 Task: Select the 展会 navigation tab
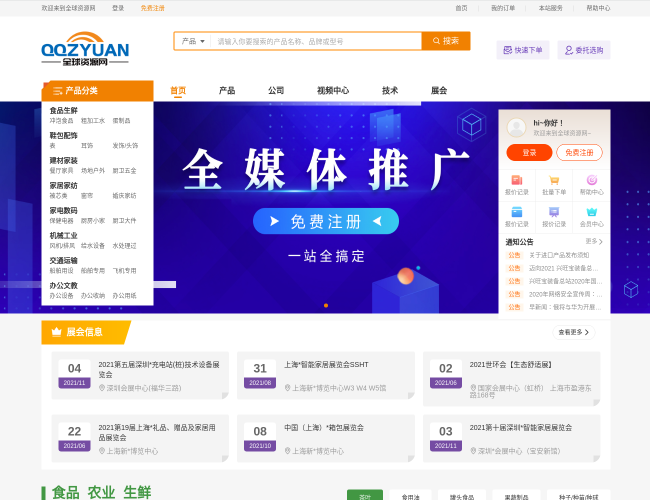(x=439, y=90)
